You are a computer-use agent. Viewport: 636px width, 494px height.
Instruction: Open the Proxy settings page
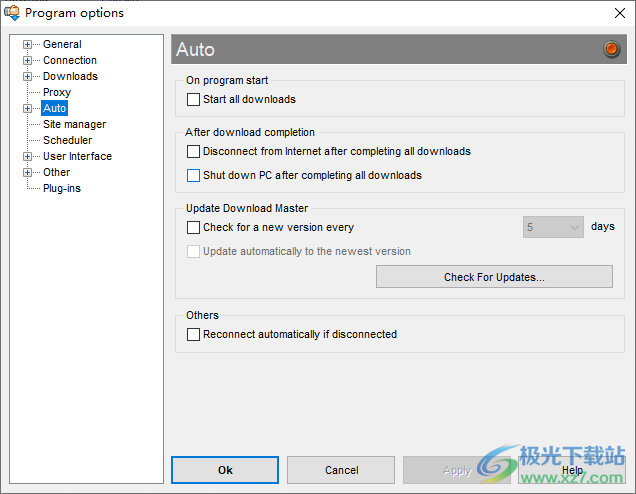[57, 92]
